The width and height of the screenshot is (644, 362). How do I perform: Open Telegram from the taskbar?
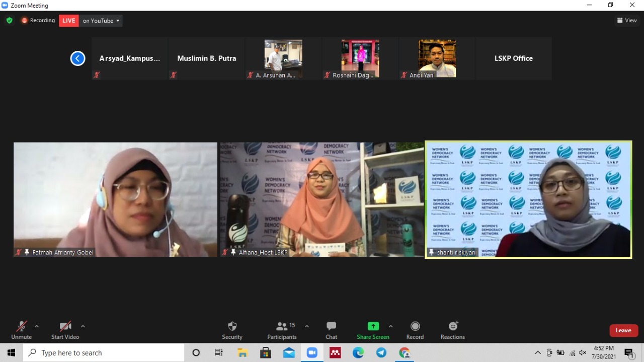tap(381, 353)
